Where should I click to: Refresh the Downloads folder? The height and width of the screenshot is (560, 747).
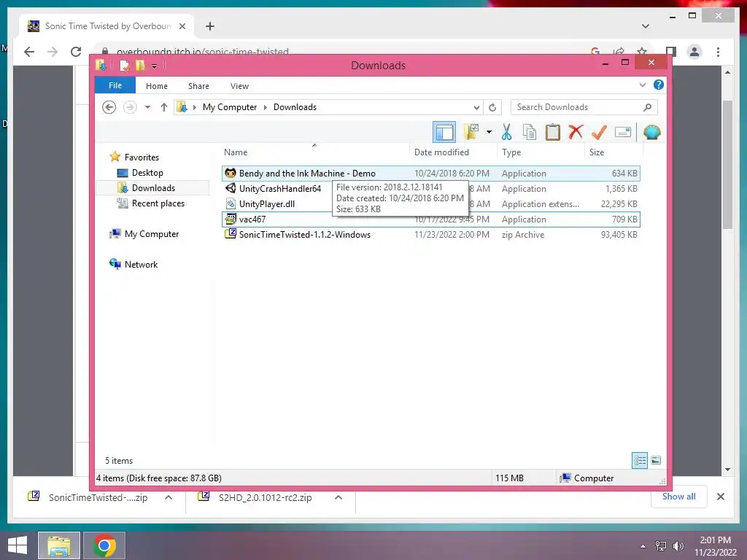492,107
